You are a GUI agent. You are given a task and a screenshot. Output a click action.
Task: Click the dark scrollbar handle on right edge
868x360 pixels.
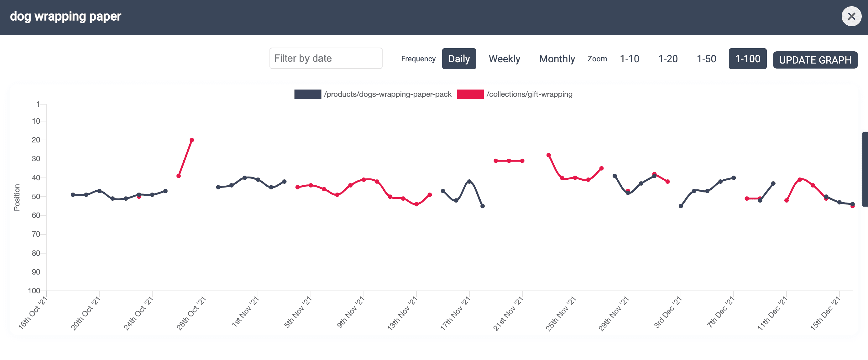click(x=865, y=169)
